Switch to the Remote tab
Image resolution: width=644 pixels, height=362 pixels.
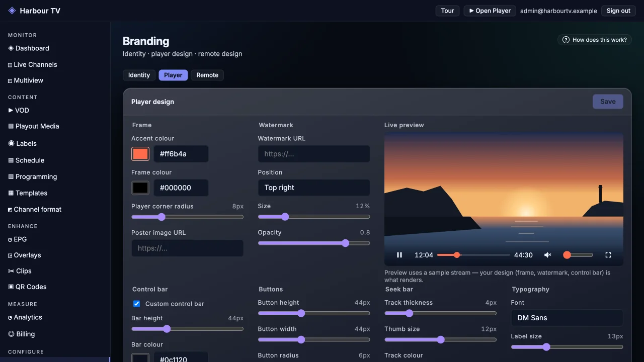coord(207,75)
